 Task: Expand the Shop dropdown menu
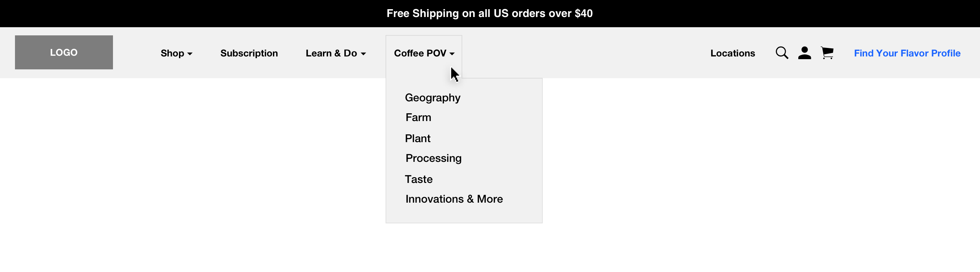pos(177,53)
